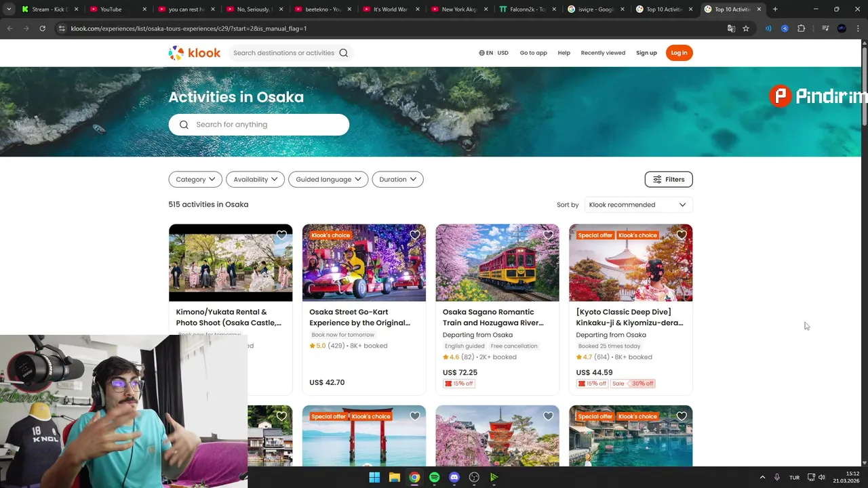Viewport: 868px width, 488px height.
Task: Favorite the boathouse village card heart
Action: (x=682, y=416)
